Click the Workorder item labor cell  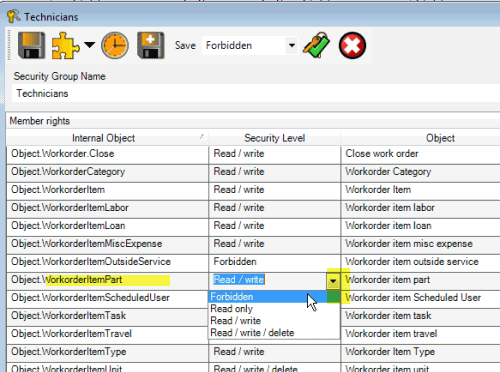point(421,208)
